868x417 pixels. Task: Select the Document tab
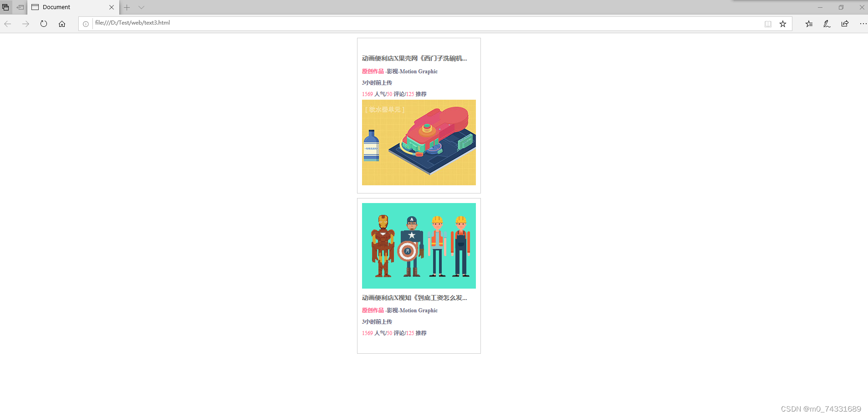coord(73,7)
